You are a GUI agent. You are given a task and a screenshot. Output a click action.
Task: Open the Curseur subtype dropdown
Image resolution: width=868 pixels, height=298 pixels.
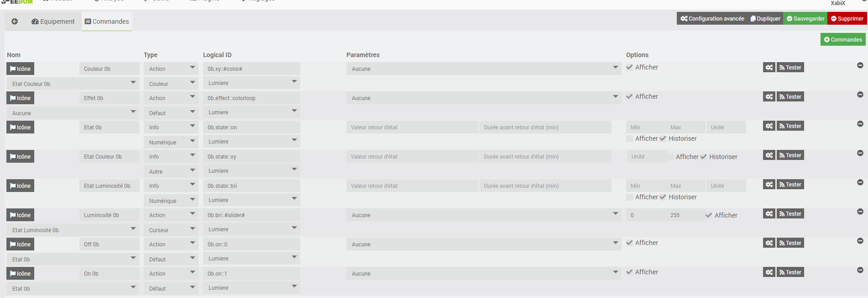pos(171,230)
